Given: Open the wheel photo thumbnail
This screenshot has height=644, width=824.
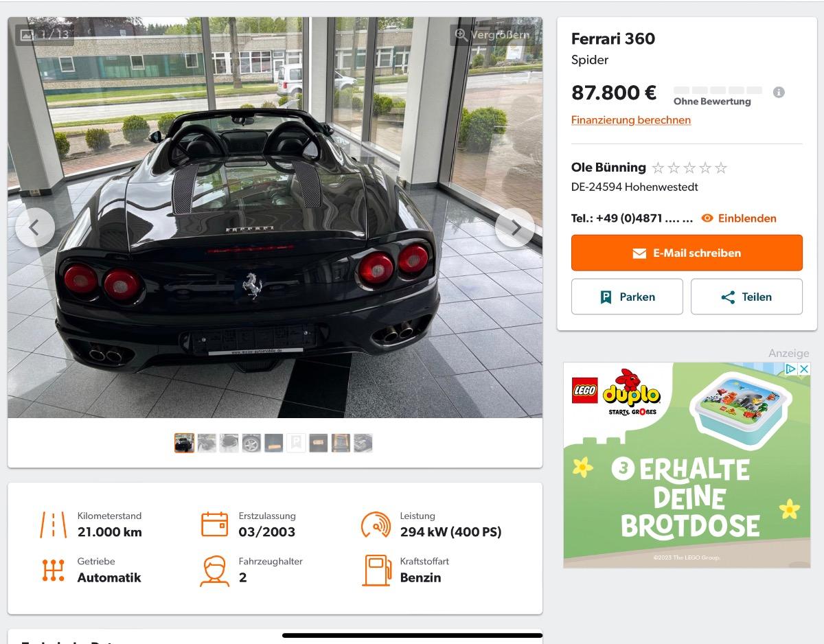Looking at the screenshot, I should pos(251,443).
